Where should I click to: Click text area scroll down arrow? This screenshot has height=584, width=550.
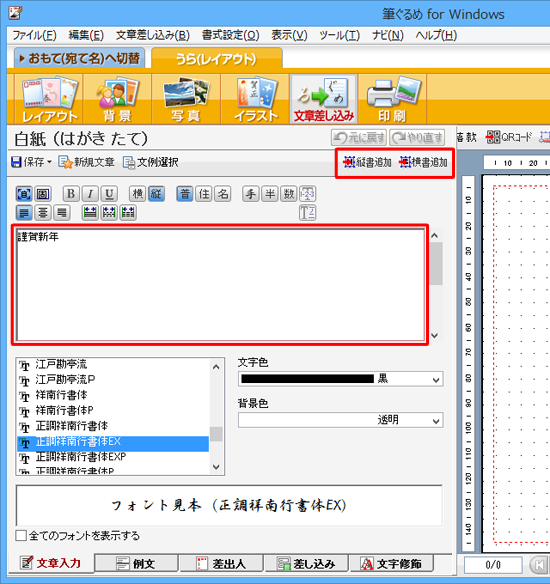435,336
